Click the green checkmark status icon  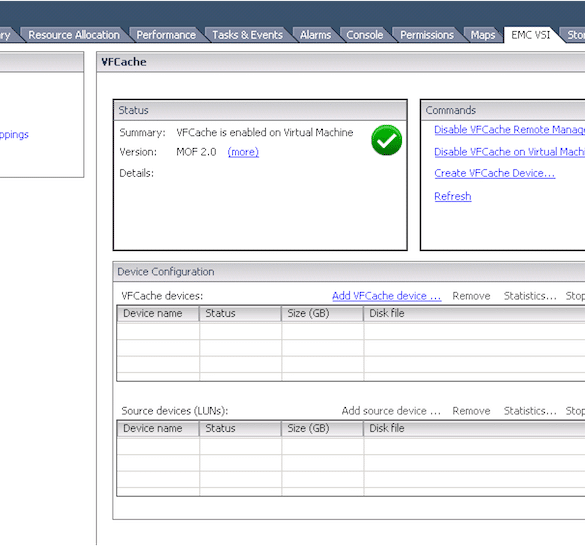click(387, 140)
